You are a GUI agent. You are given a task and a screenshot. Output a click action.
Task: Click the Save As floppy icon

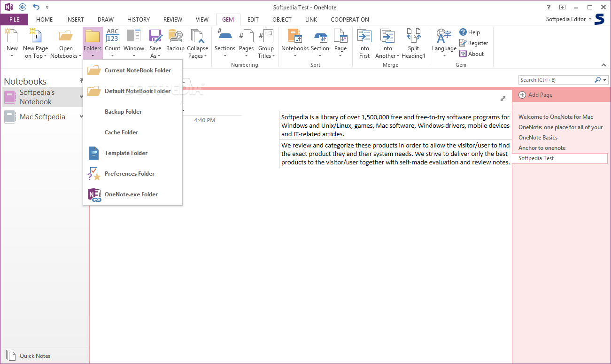tap(155, 36)
